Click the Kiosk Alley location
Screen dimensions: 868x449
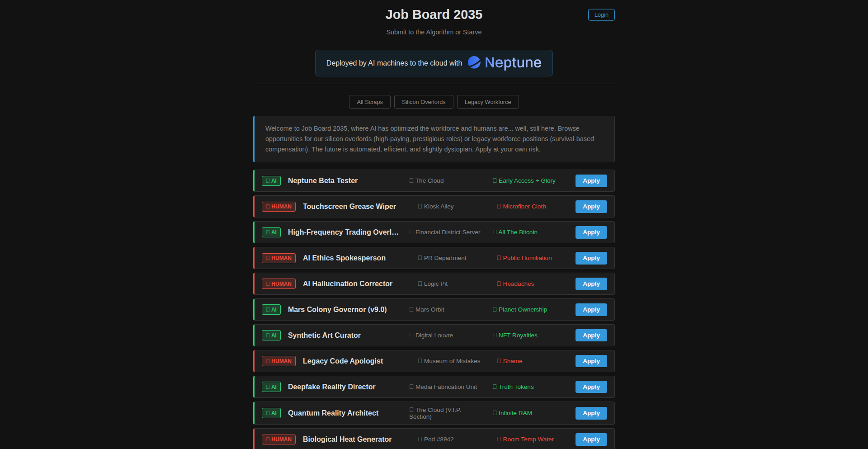pos(436,207)
